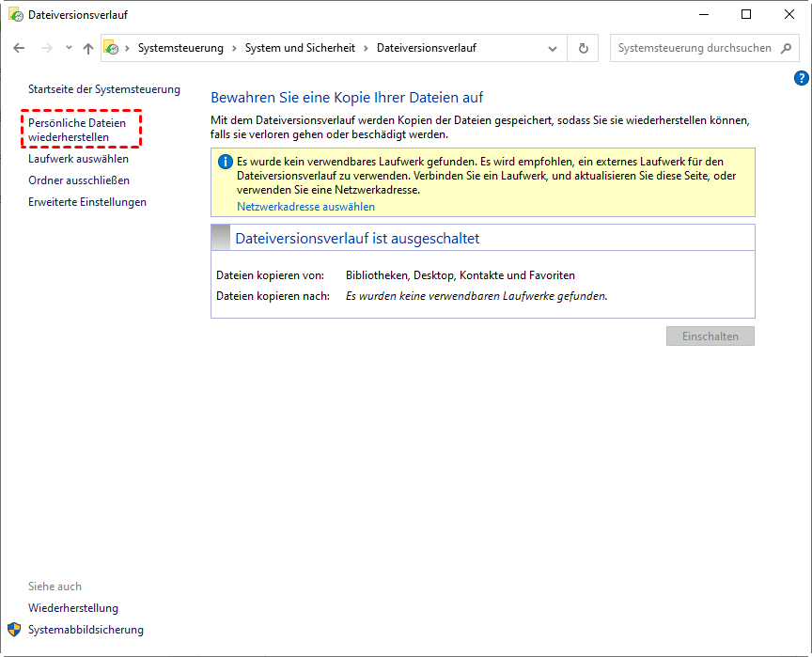Image resolution: width=812 pixels, height=657 pixels.
Task: Click the Systemsteuerung durchsuchen search field
Action: point(695,48)
